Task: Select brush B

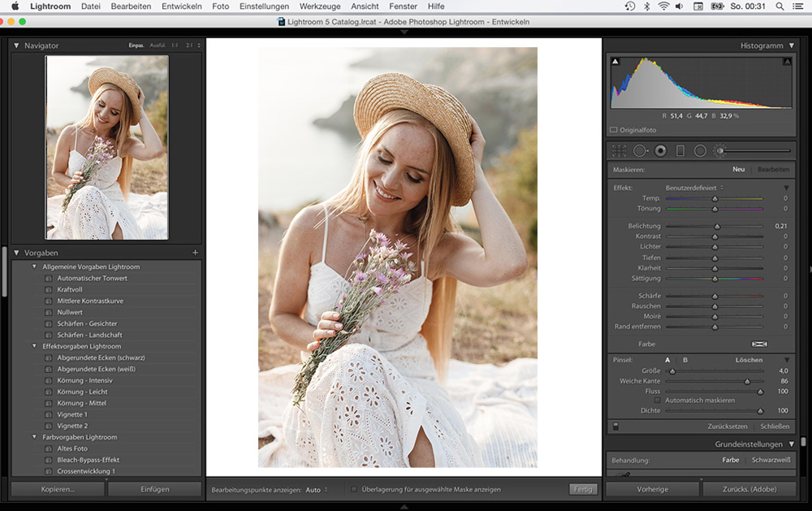Action: pos(685,360)
